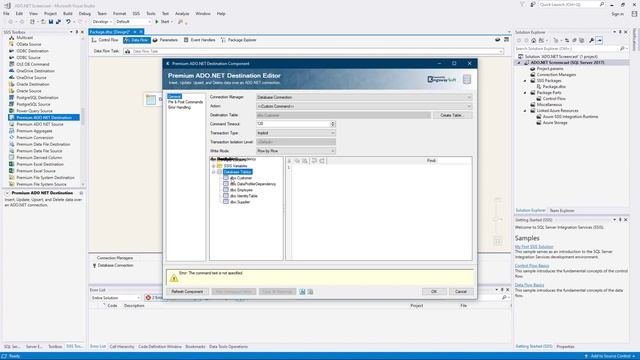Image resolution: width=640 pixels, height=360 pixels.
Task: Click Cancel in the Destination Editor
Action: tap(461, 291)
